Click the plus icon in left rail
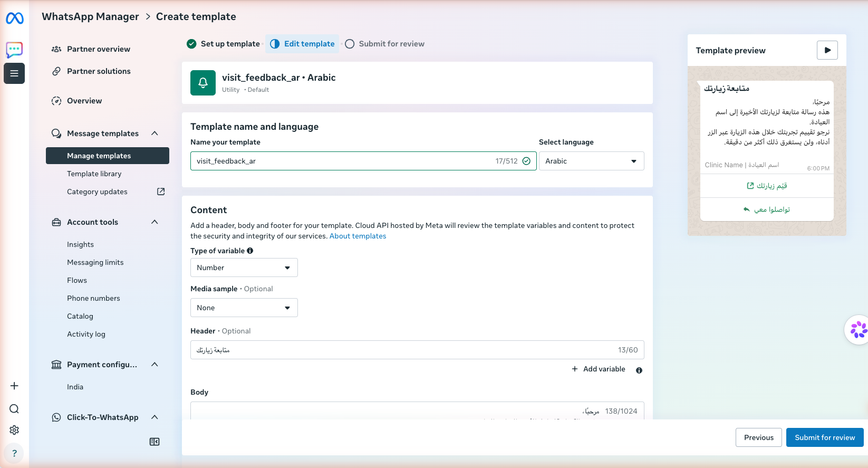Screen dimensions: 868x468 [14, 386]
